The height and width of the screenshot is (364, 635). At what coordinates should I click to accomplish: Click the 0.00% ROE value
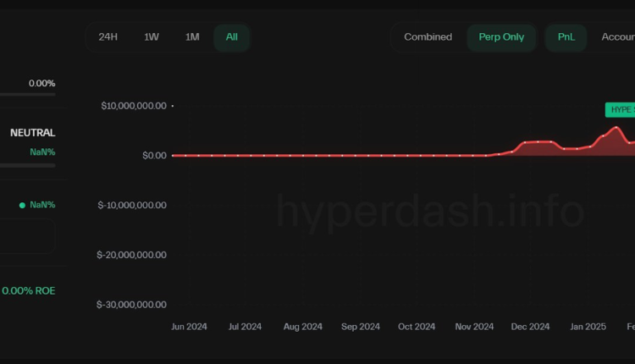(29, 290)
